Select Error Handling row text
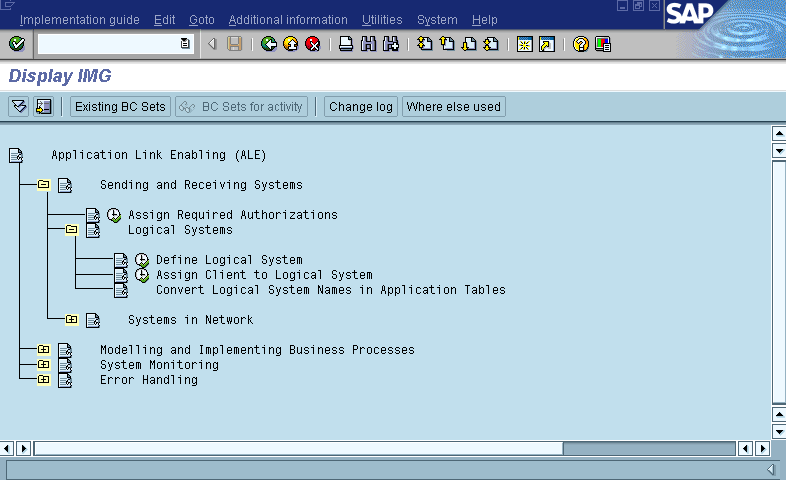Image resolution: width=786 pixels, height=480 pixels. coord(149,380)
